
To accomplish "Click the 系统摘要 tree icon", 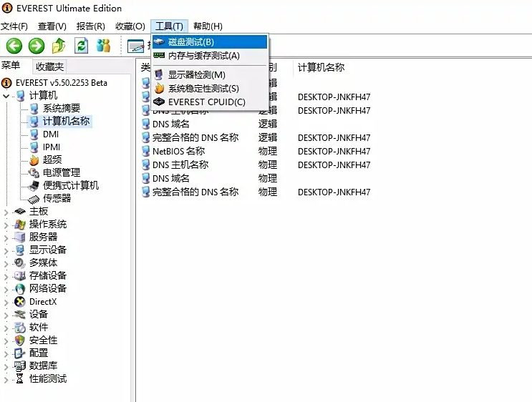I will pyautogui.click(x=34, y=109).
